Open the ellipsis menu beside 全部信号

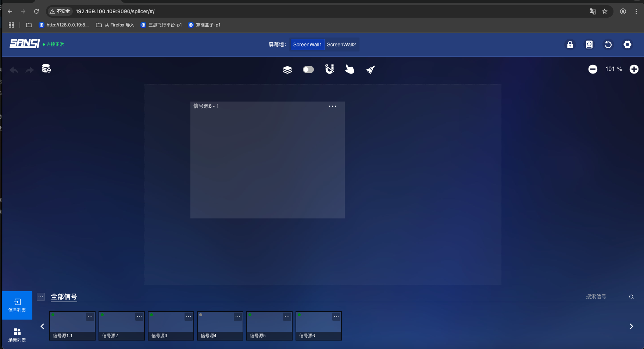click(x=41, y=296)
